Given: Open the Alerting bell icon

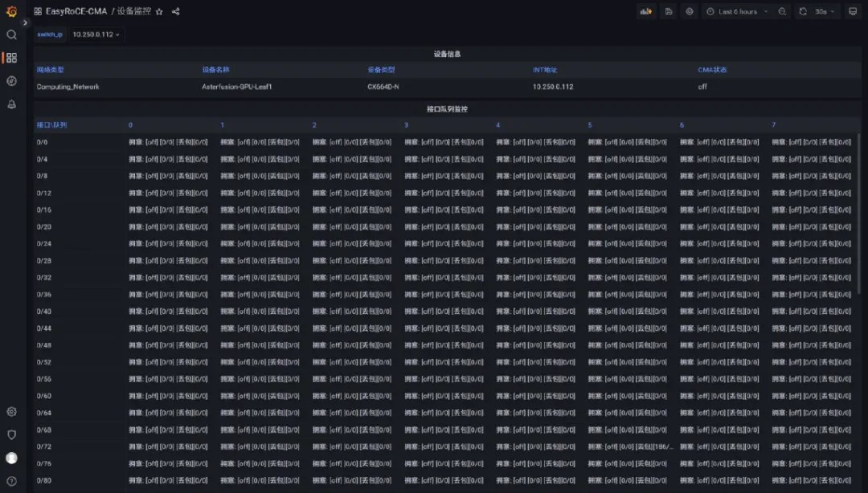Looking at the screenshot, I should point(11,104).
